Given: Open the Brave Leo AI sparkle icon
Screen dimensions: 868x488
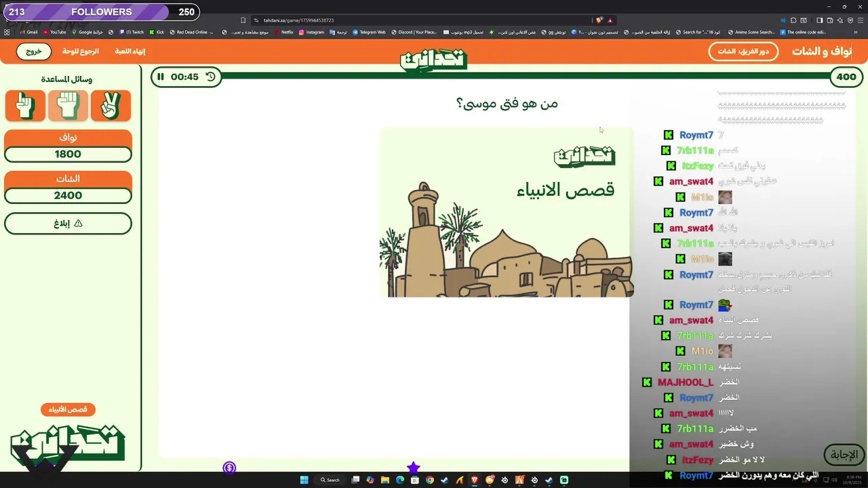Looking at the screenshot, I should tap(840, 20).
